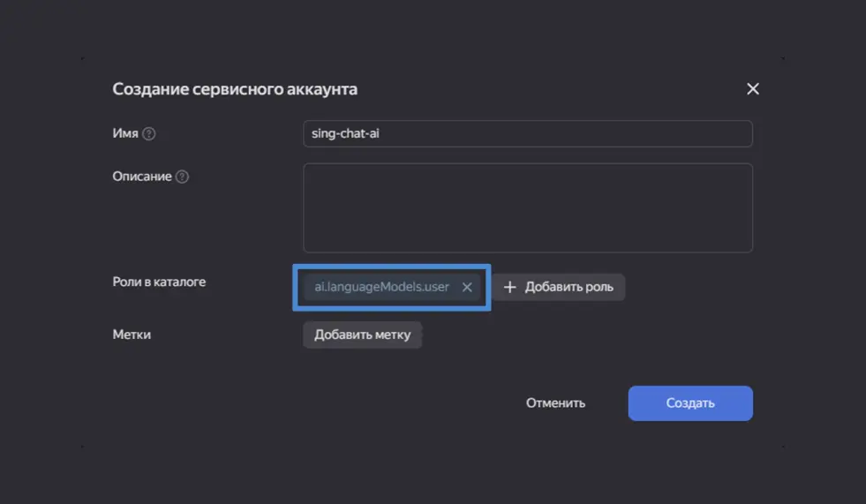
Task: Click the help icon next to Описание
Action: [182, 177]
